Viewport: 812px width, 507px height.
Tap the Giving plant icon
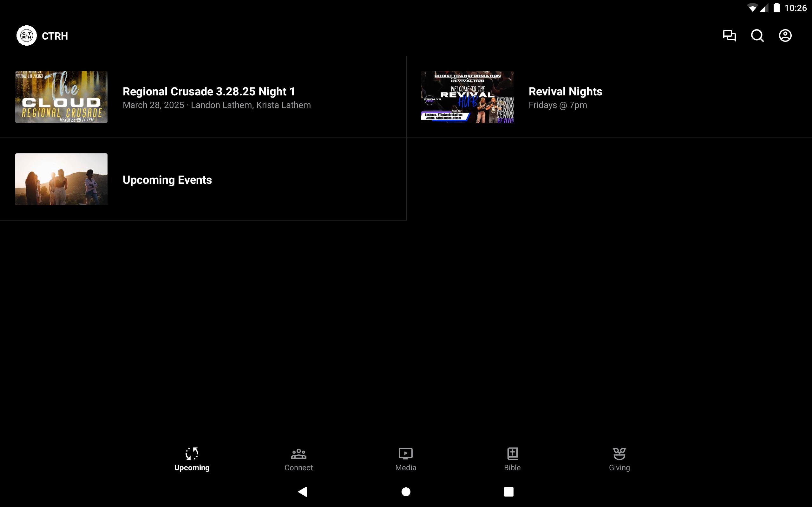tap(619, 453)
